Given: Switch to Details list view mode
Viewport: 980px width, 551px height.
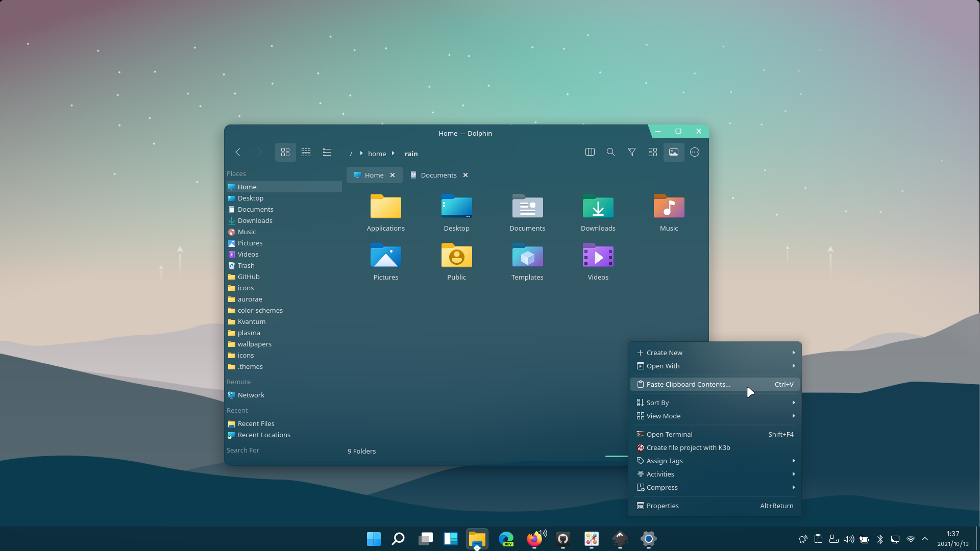Looking at the screenshot, I should point(327,152).
